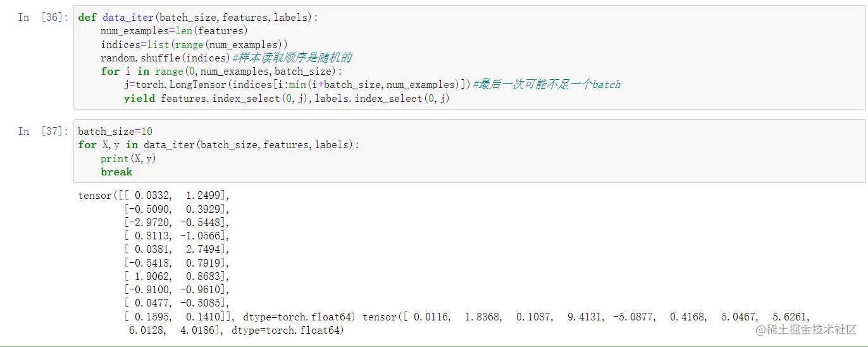The image size is (868, 347).
Task: Click the num_examples=len(features) code line
Action: coord(174,31)
